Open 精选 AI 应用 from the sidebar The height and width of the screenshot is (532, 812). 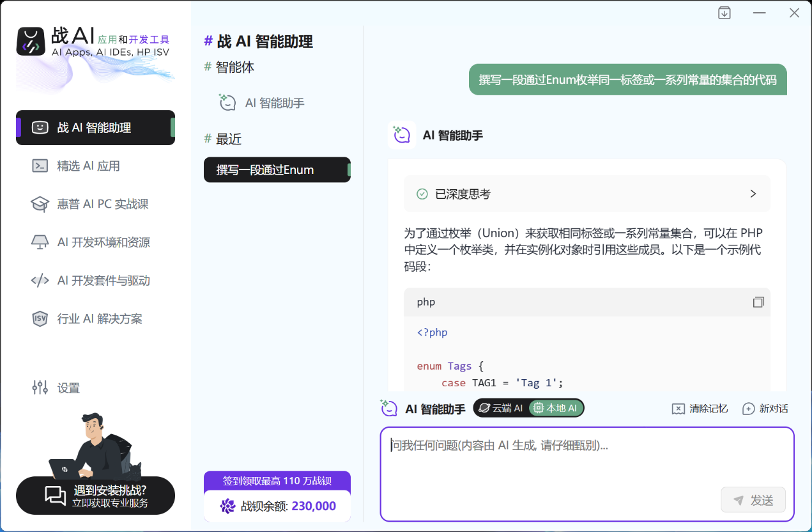pyautogui.click(x=95, y=165)
